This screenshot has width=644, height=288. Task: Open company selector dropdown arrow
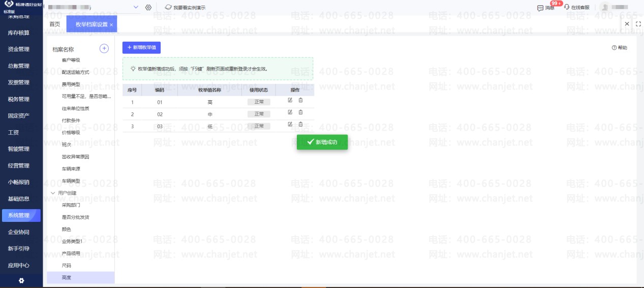tap(136, 7)
